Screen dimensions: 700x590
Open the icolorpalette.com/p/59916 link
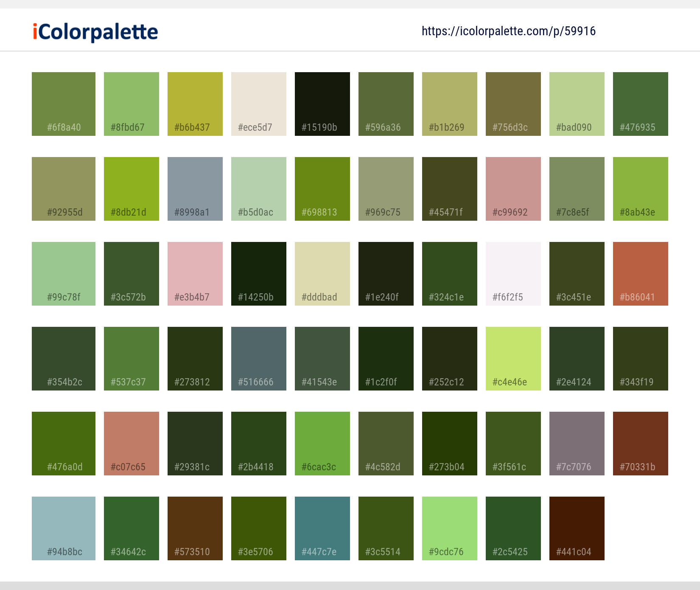(509, 31)
